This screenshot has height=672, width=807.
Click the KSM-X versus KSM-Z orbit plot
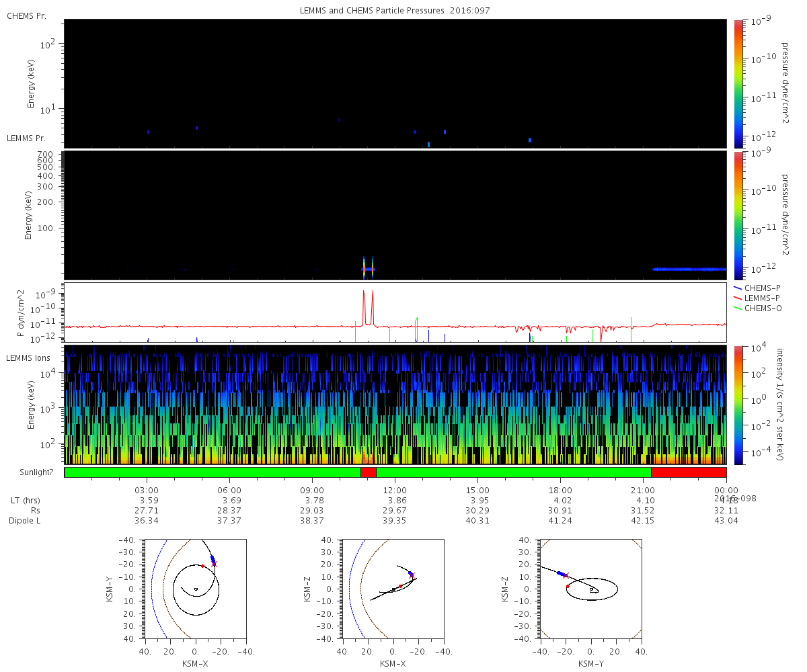393,588
